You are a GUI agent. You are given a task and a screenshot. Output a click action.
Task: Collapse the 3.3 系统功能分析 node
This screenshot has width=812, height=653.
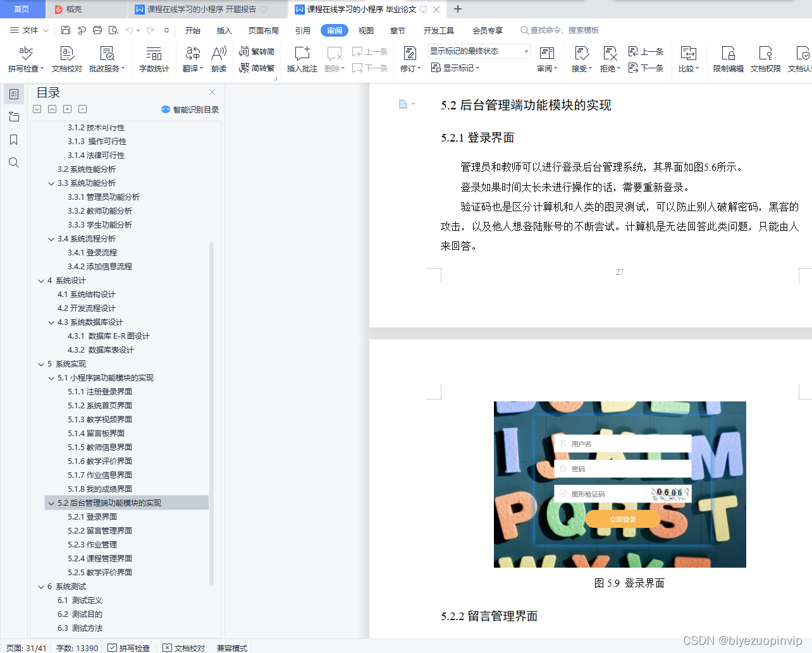51,183
